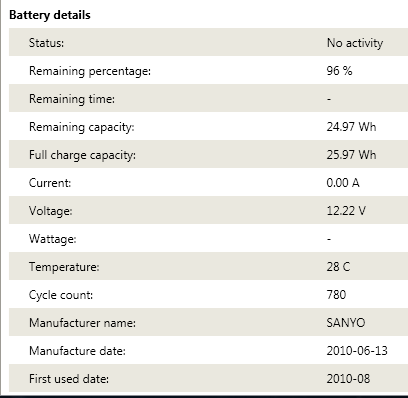Select the First used date 2010-08
The image size is (408, 398).
(x=348, y=379)
